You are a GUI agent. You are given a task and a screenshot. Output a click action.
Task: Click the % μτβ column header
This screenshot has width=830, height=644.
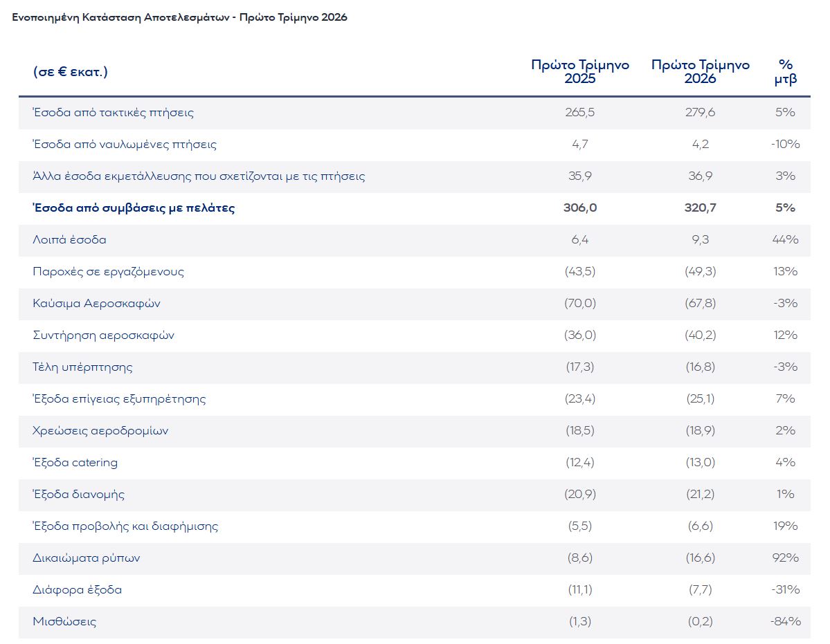pyautogui.click(x=786, y=72)
